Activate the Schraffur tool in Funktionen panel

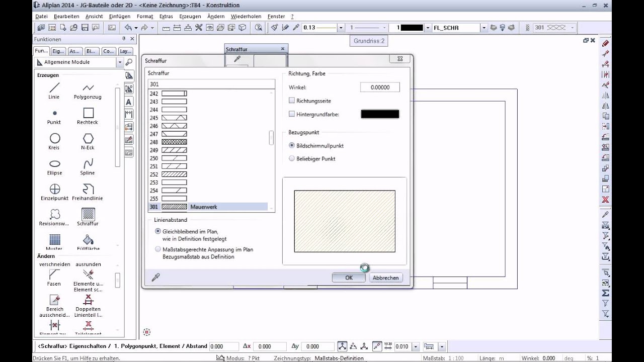tap(88, 218)
